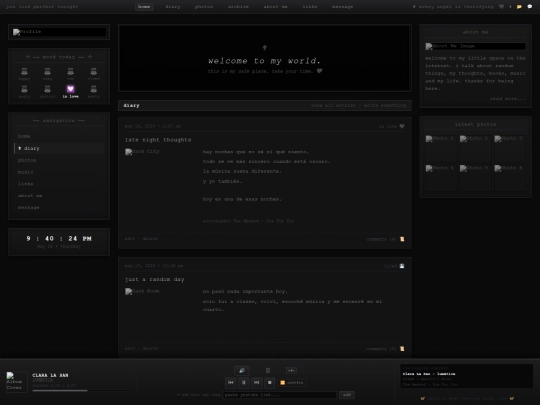Open Photo 6 thumbnail
The height and width of the screenshot is (405, 540).
(510, 178)
